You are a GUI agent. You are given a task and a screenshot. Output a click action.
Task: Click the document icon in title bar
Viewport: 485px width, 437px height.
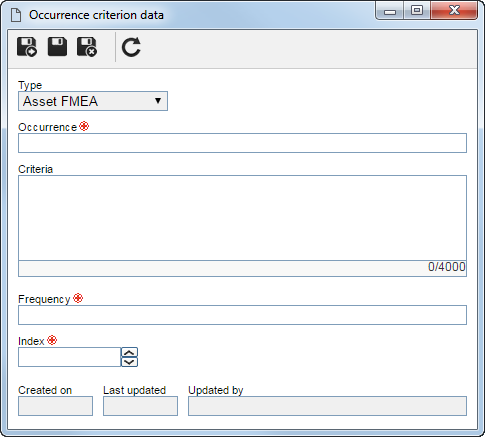(16, 15)
